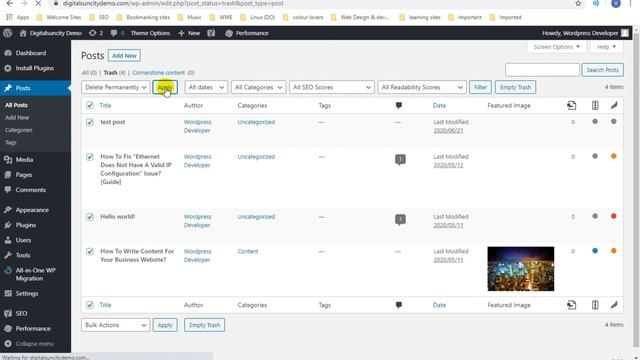Open Performance menu in admin bar
This screenshot has width=640, height=360.
[x=247, y=33]
